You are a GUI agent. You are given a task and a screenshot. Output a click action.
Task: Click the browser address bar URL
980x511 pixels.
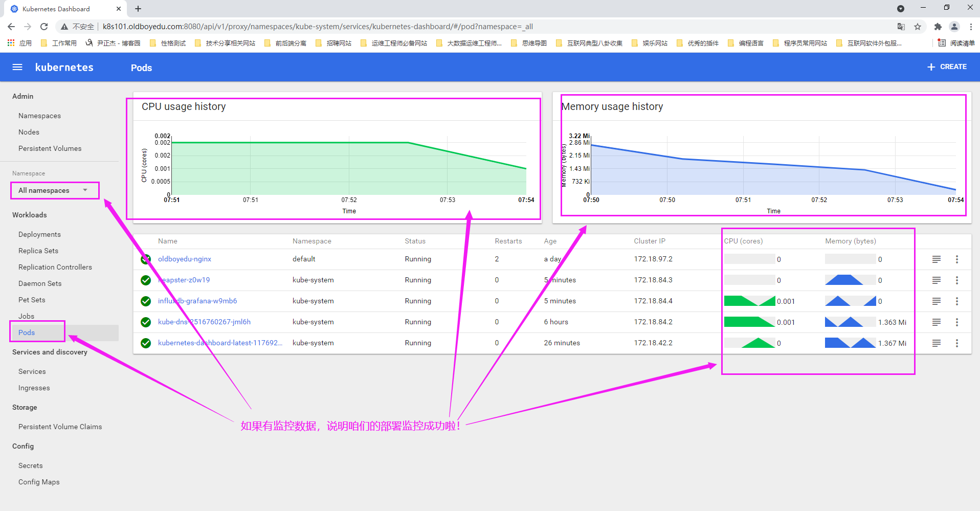317,27
